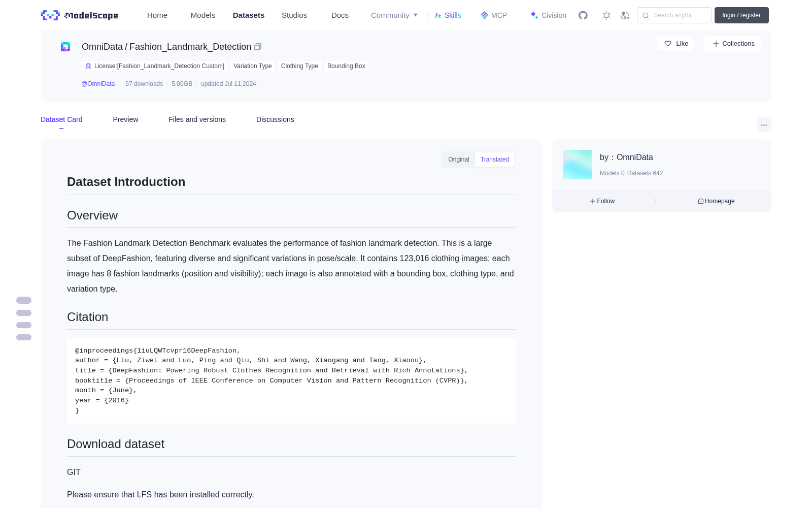Open Docs in the navigation bar

click(x=340, y=15)
